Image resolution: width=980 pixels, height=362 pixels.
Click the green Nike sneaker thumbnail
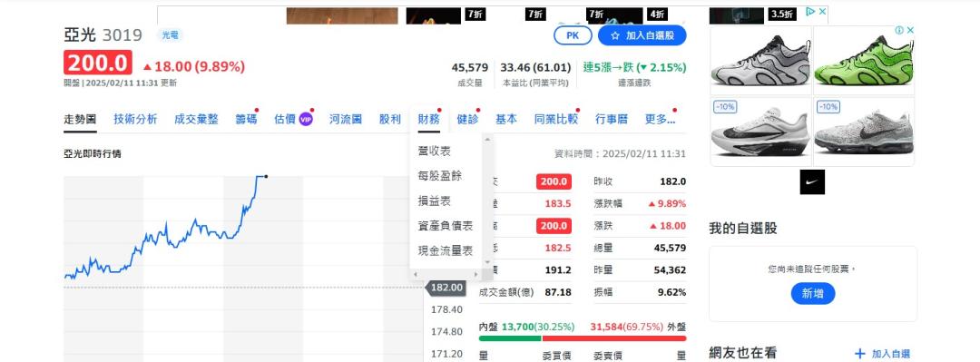pyautogui.click(x=864, y=61)
